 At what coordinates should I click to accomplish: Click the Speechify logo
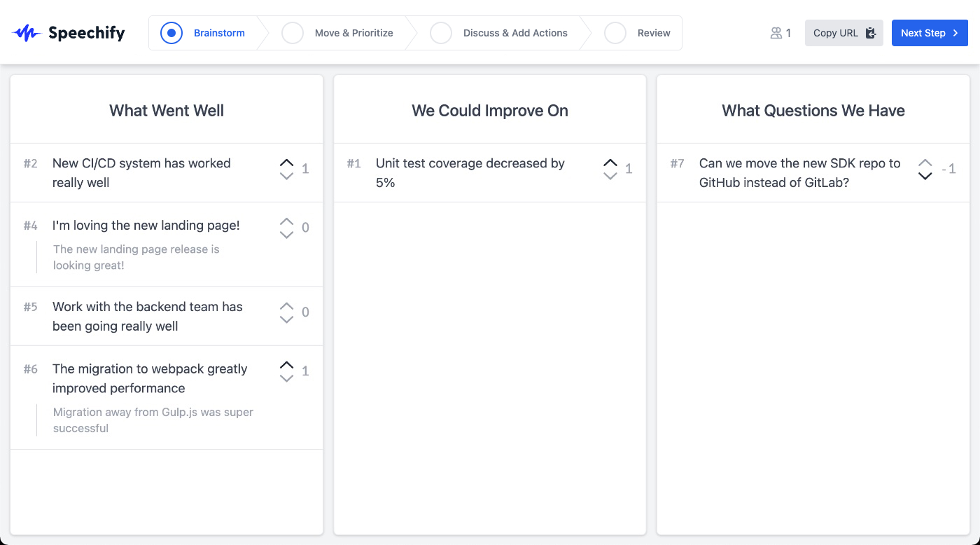tap(68, 33)
